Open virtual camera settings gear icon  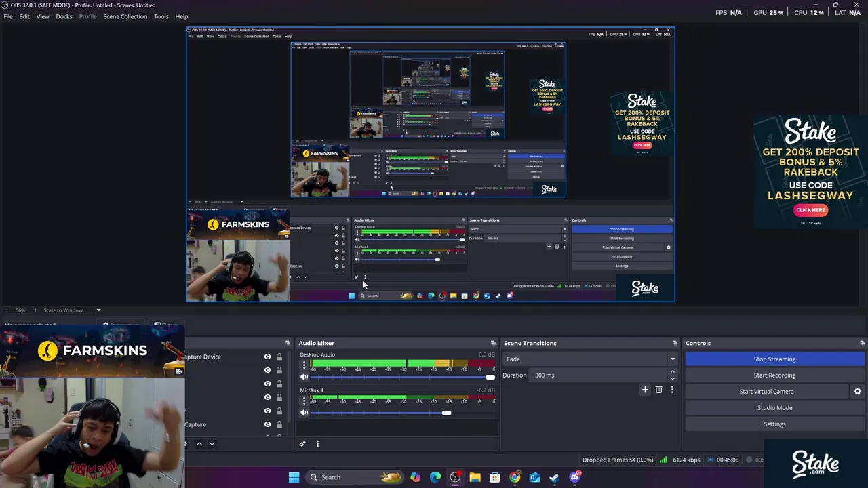coord(857,391)
